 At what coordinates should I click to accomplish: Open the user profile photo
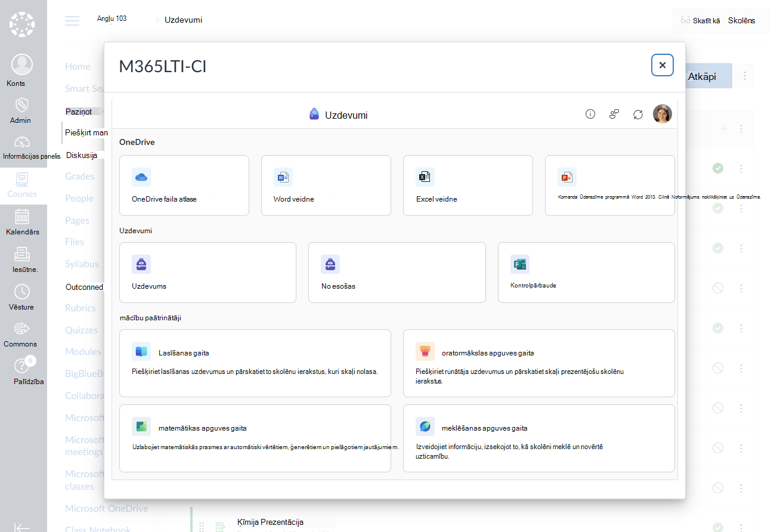click(x=662, y=114)
